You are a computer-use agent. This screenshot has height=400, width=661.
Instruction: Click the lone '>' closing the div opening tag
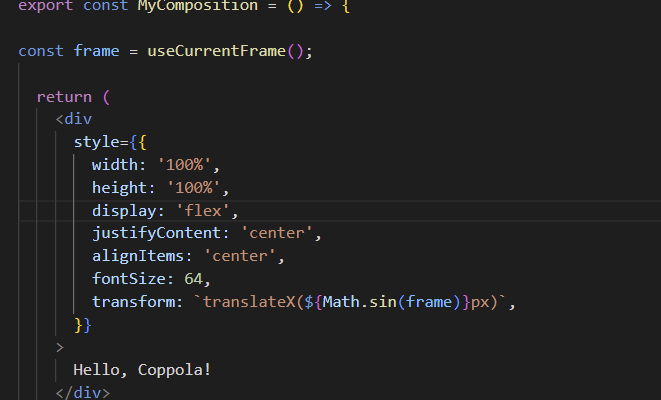pos(59,348)
